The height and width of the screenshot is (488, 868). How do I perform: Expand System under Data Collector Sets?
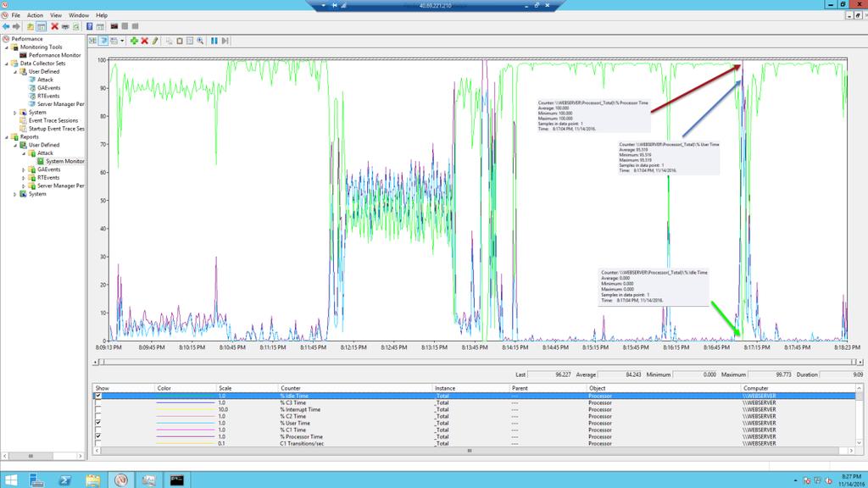point(15,113)
